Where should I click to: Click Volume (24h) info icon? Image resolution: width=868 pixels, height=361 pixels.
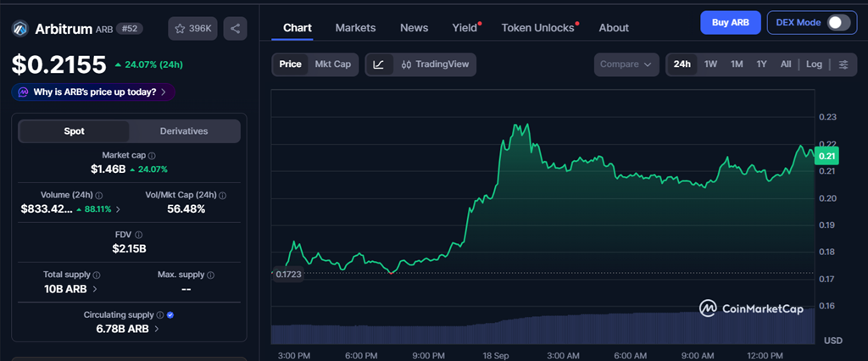[98, 196]
